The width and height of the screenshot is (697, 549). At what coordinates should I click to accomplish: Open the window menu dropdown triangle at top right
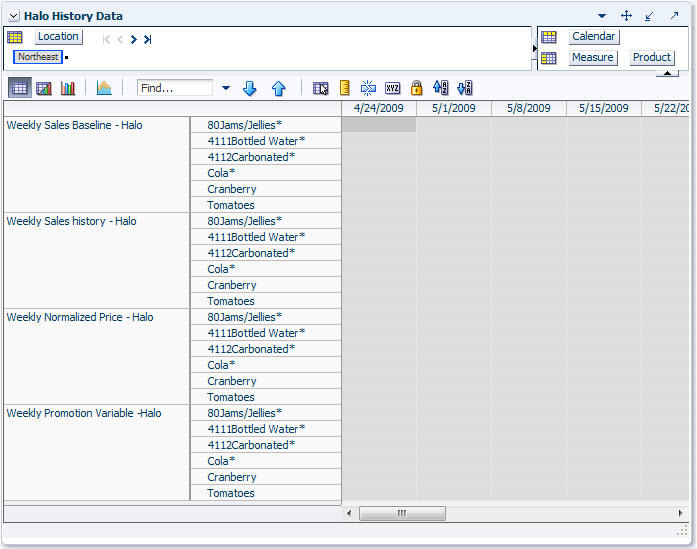point(602,16)
